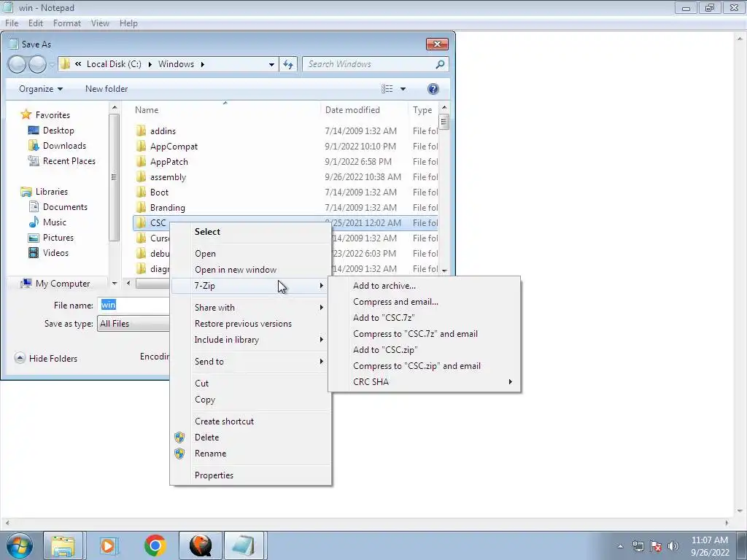Viewport: 747px width, 560px height.
Task: Choose Restore previous versions
Action: 251,324
